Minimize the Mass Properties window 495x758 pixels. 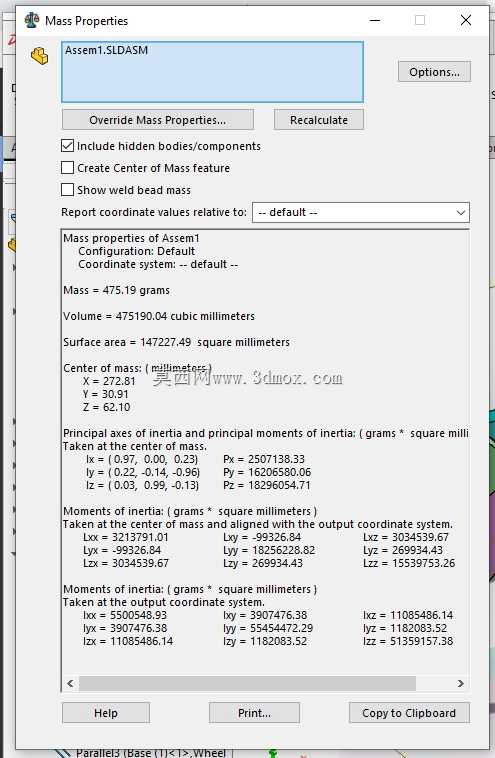375,20
